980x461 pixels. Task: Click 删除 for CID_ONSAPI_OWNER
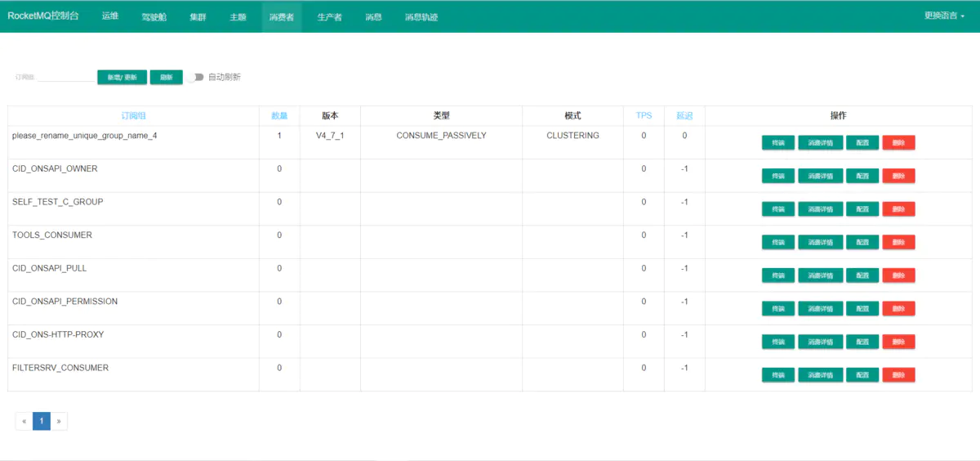click(898, 176)
